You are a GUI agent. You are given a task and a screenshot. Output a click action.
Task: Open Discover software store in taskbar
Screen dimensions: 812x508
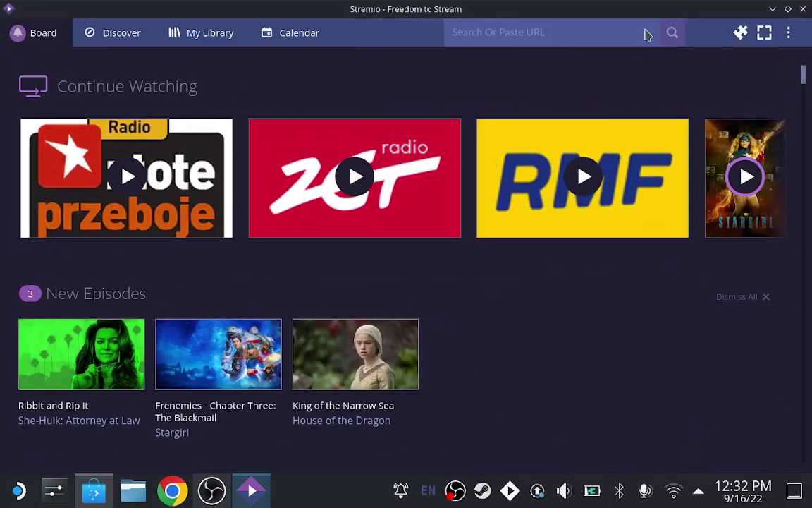point(94,490)
